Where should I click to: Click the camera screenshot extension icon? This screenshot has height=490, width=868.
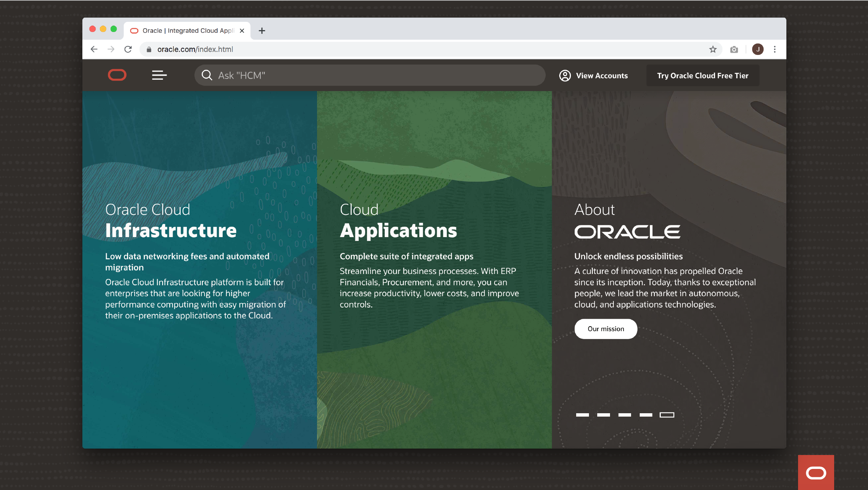coord(734,49)
